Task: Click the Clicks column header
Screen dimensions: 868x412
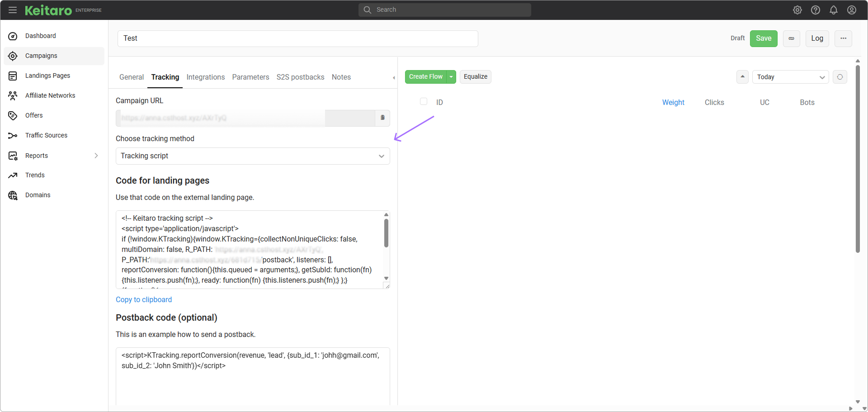Action: tap(714, 103)
